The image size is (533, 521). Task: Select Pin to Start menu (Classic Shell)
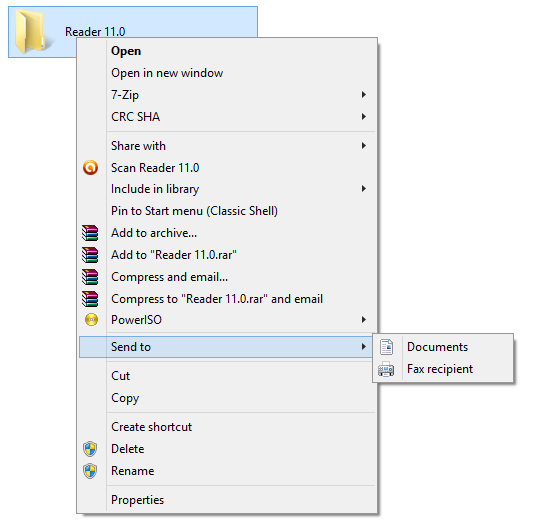pos(227,211)
